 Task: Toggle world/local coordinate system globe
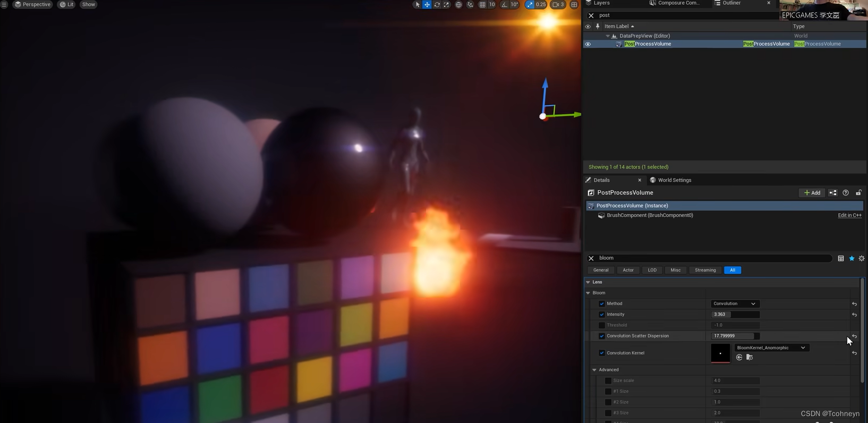point(458,5)
